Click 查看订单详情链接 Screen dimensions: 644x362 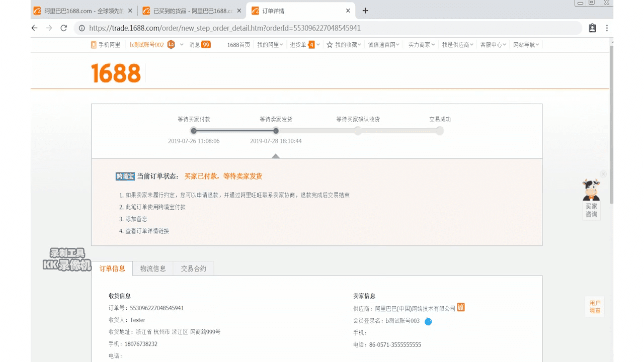point(147,231)
